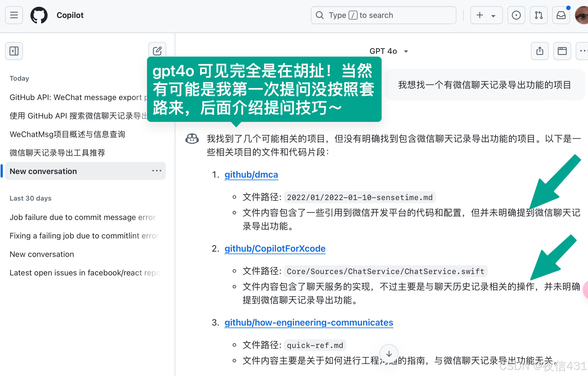
Task: Open pull requests icon in header
Action: 538,15
